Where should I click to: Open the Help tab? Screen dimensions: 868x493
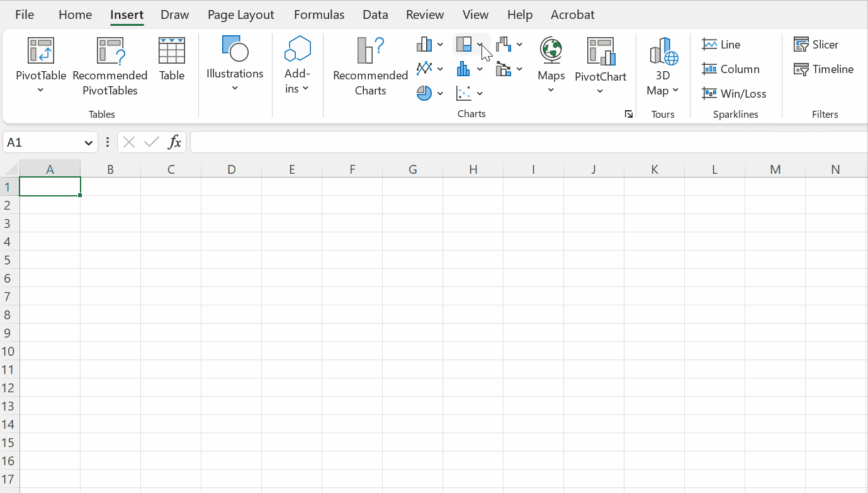click(x=520, y=14)
